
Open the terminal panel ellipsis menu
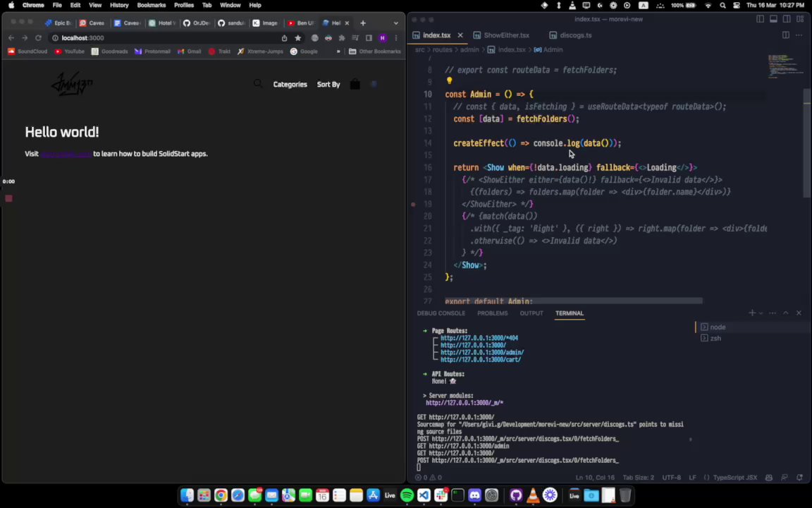click(773, 313)
